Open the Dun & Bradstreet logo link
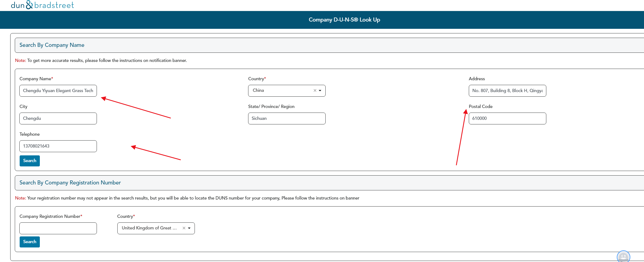 pos(42,5)
